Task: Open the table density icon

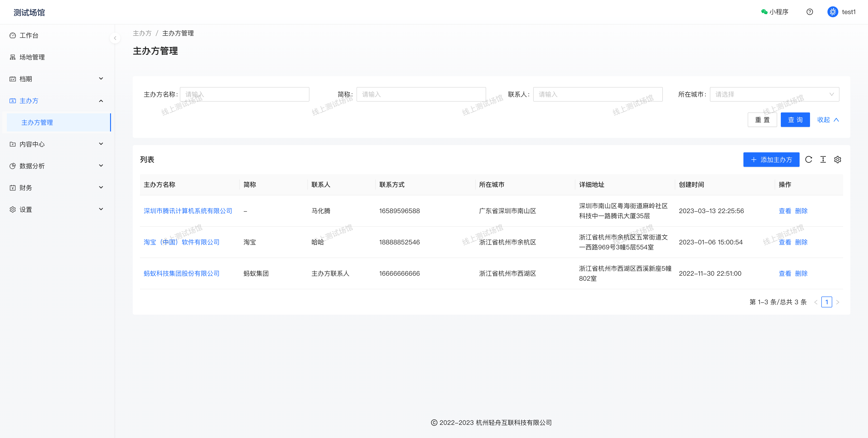Action: click(x=823, y=159)
